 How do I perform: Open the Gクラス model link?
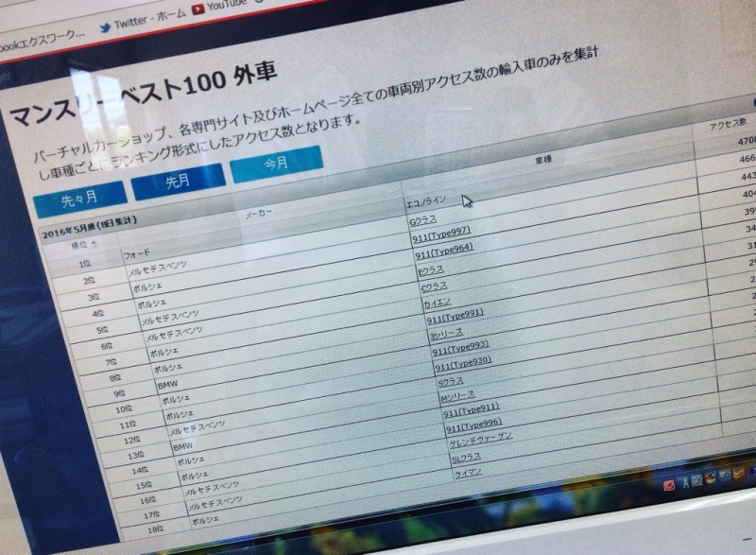tap(422, 221)
